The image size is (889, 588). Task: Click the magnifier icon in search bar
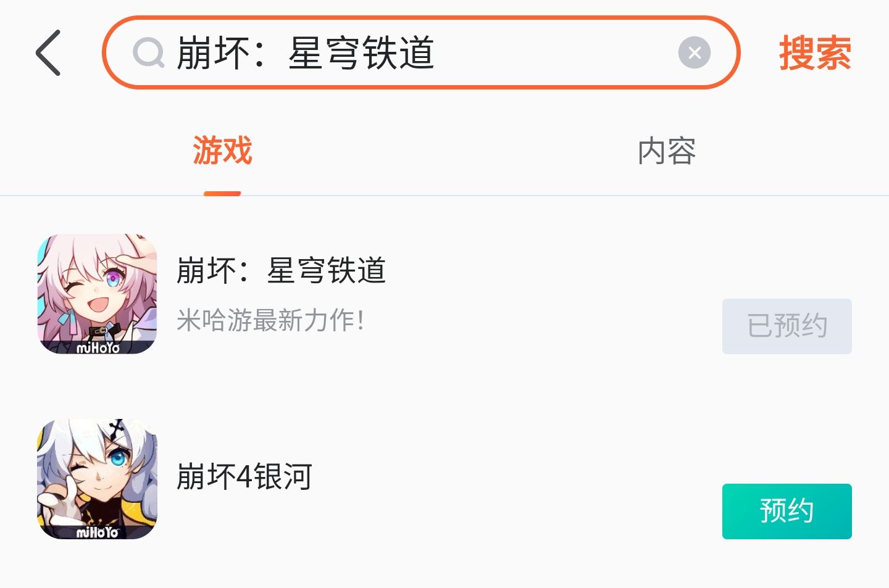(148, 53)
